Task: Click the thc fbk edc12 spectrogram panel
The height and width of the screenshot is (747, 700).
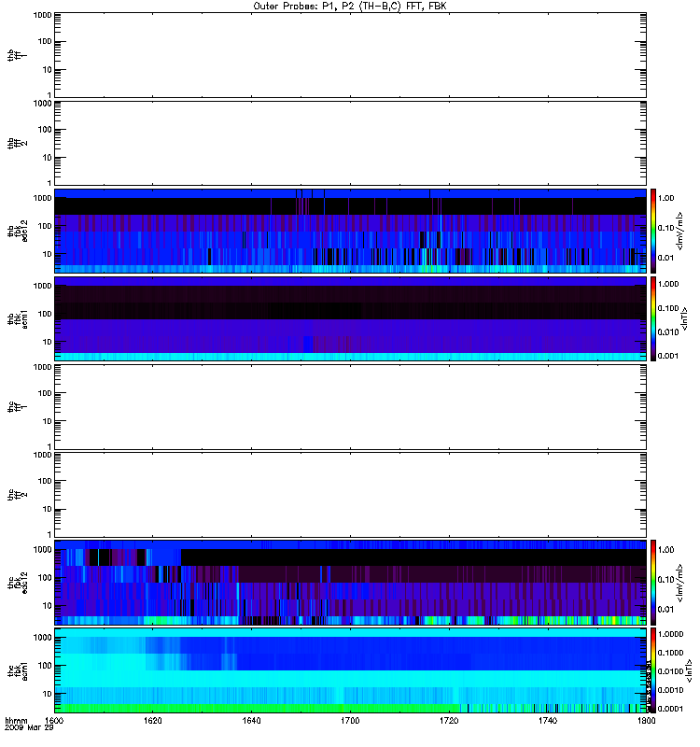Action: pos(350,583)
